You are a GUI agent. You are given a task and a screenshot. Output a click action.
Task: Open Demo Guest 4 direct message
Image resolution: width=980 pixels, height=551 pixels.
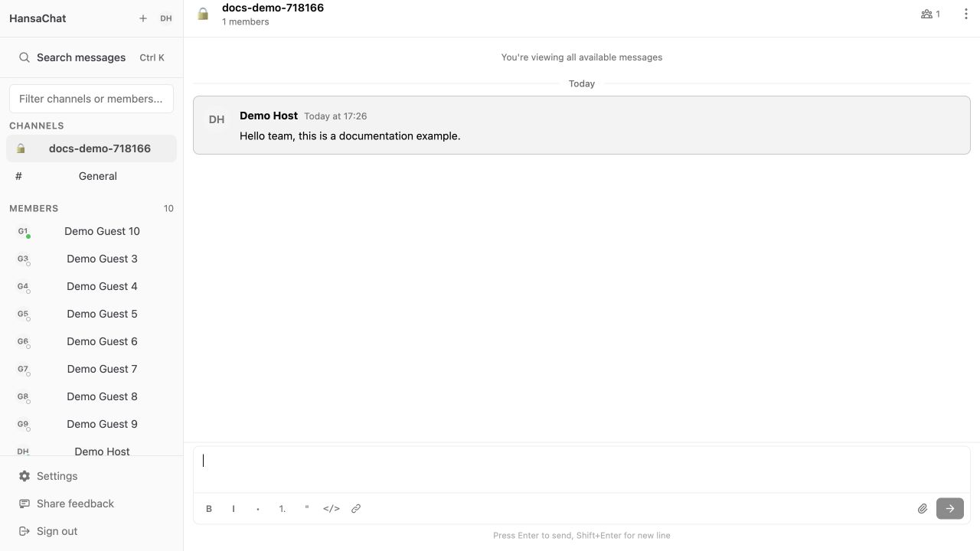pyautogui.click(x=91, y=286)
